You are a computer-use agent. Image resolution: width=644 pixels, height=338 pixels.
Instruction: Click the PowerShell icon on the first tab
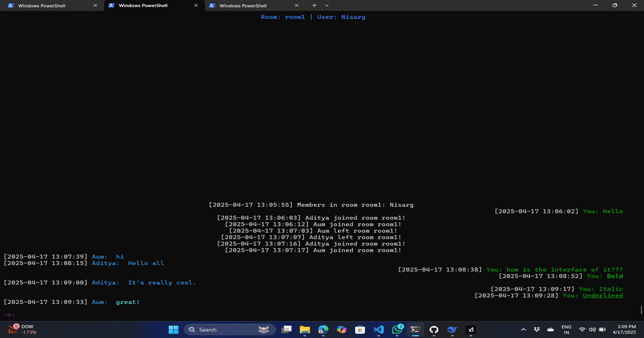(11, 5)
